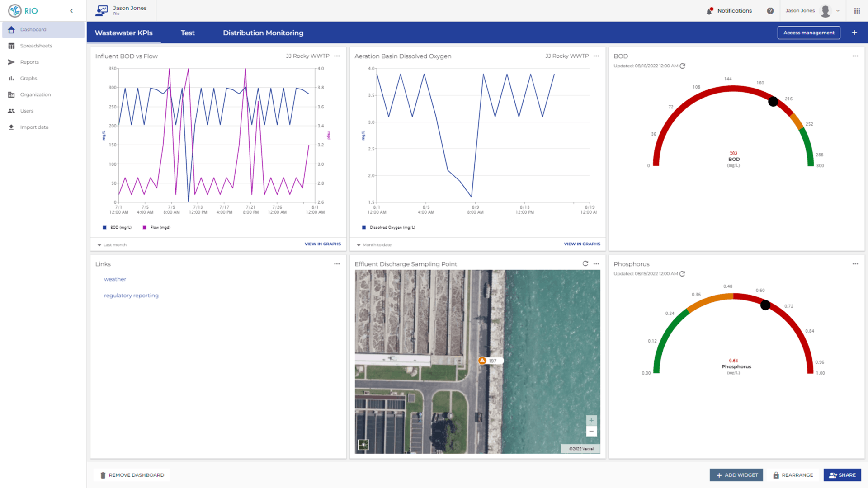Open the weather link in Links widget

[x=115, y=279]
